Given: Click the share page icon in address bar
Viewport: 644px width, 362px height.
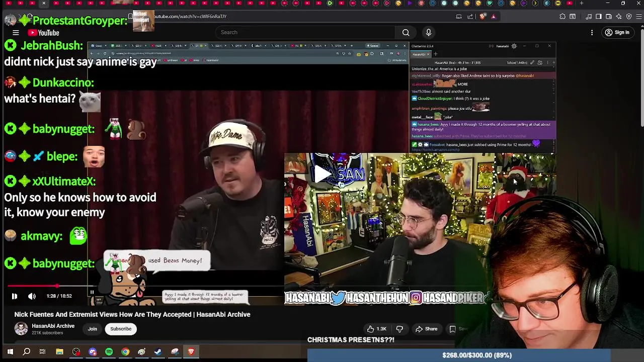Looking at the screenshot, I should (x=470, y=16).
